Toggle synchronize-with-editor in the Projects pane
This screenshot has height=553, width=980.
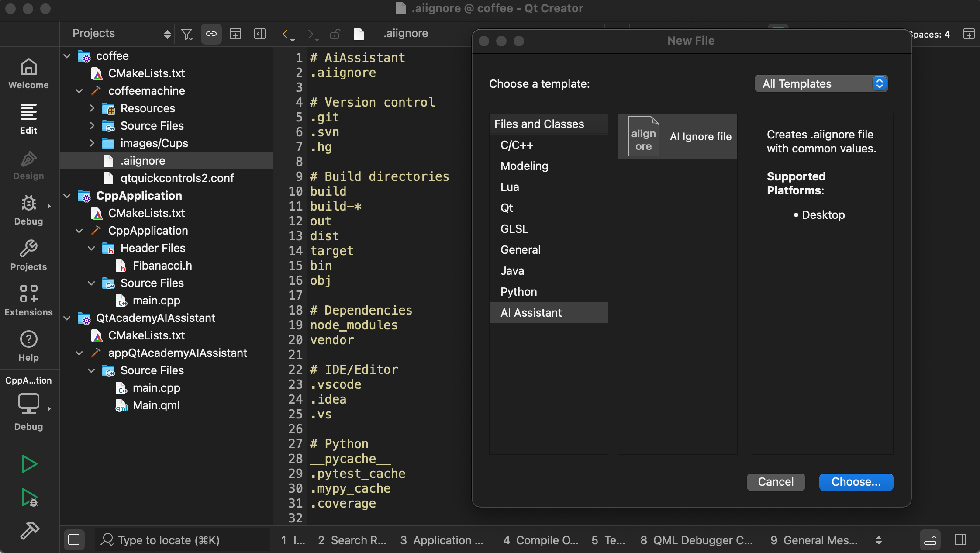coord(211,34)
